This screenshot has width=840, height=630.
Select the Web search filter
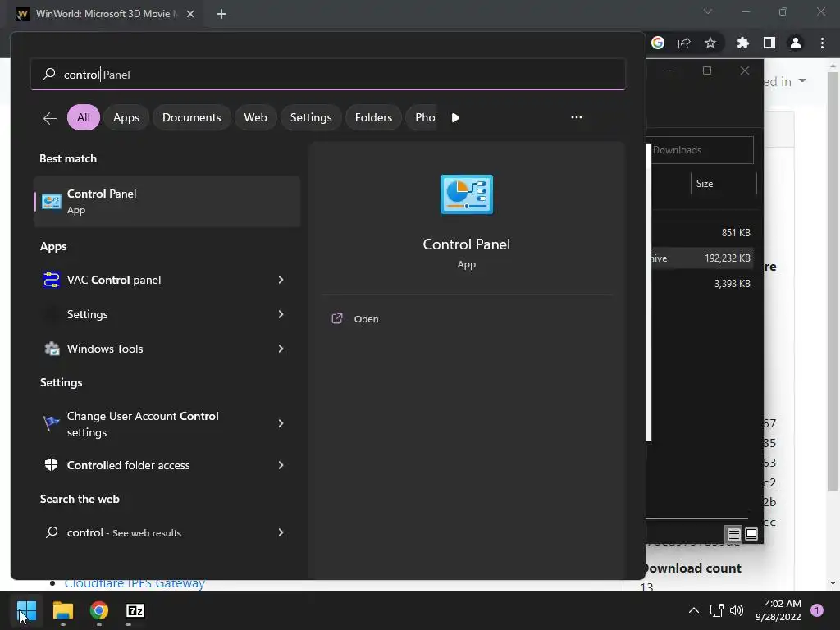(255, 117)
